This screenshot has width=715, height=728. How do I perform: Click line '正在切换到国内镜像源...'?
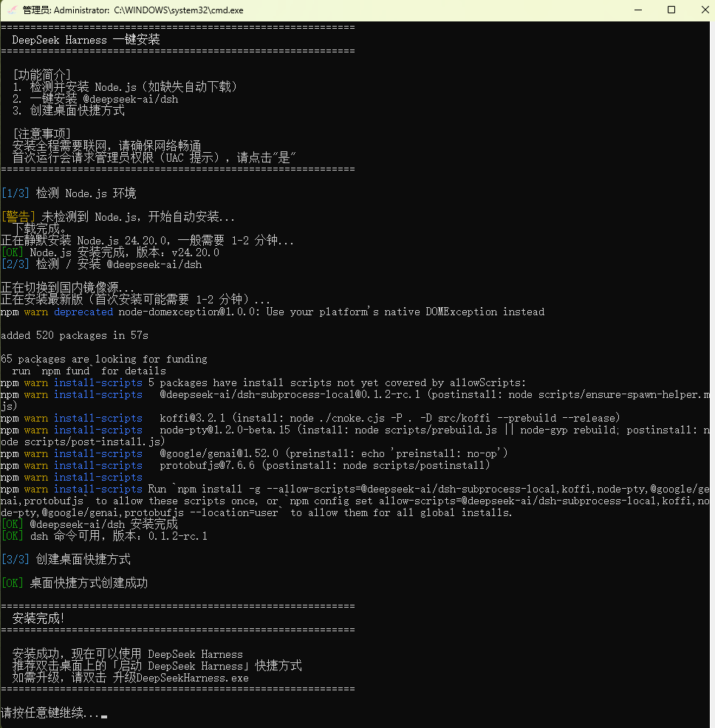pyautogui.click(x=67, y=288)
